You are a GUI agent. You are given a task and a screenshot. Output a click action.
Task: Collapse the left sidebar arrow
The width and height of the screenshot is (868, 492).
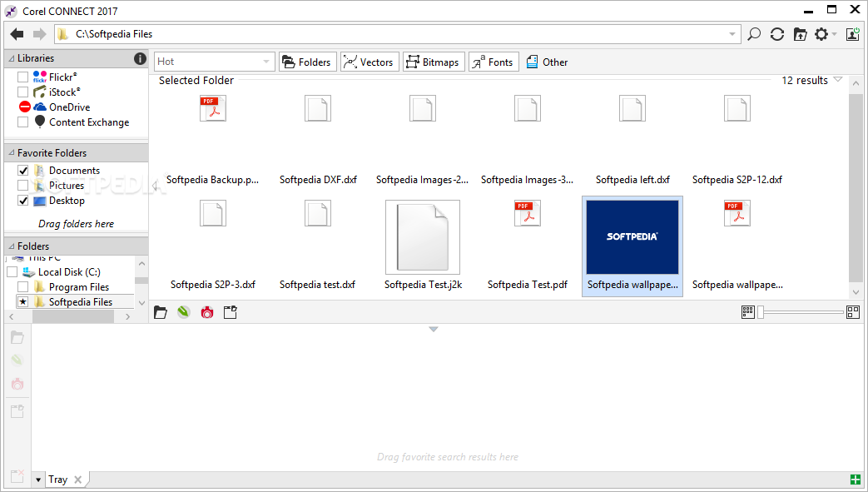pyautogui.click(x=155, y=186)
